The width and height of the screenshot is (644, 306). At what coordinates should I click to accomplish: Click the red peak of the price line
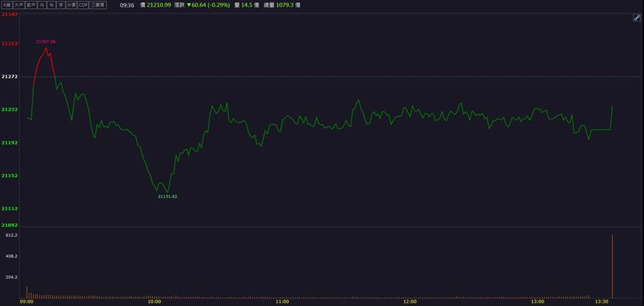tap(46, 48)
